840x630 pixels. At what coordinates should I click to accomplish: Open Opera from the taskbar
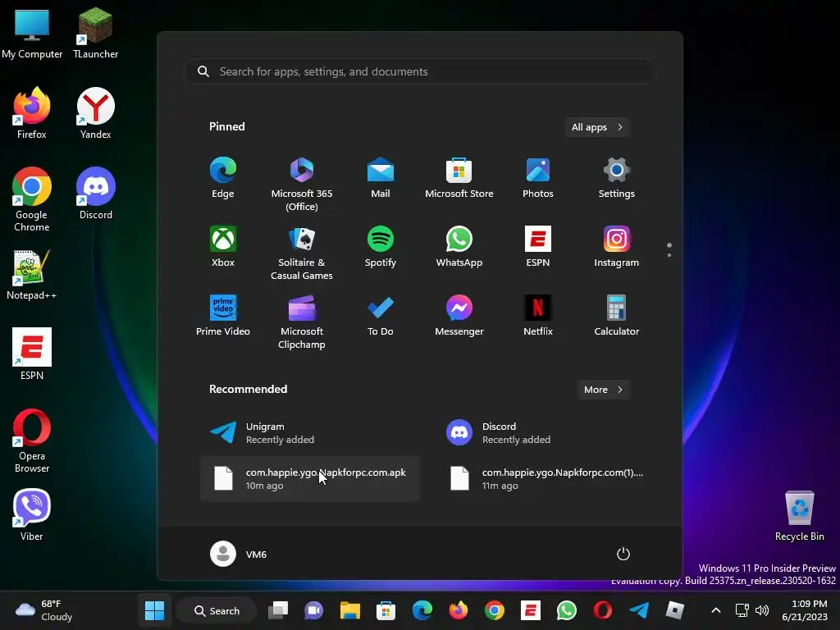(603, 610)
